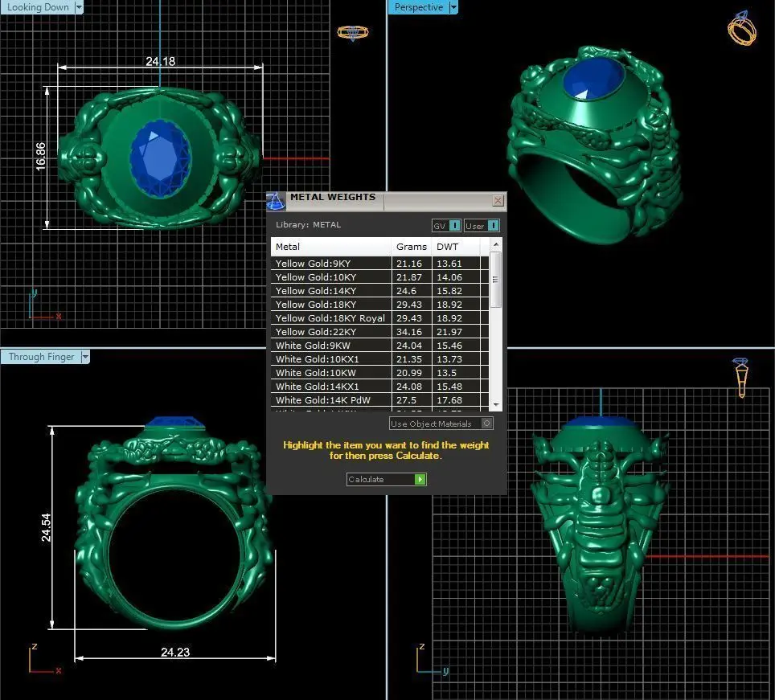Viewport: 775px width, 700px height.
Task: Click the 24.23 width dimension label
Action: [x=175, y=652]
